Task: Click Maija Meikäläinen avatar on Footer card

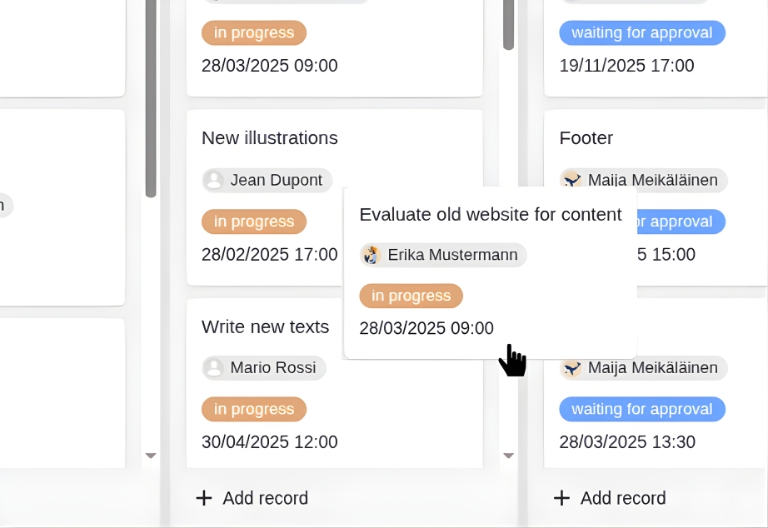Action: [x=572, y=180]
